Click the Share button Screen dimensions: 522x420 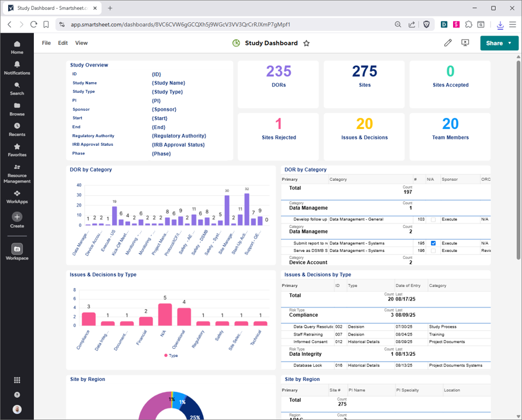pyautogui.click(x=495, y=43)
